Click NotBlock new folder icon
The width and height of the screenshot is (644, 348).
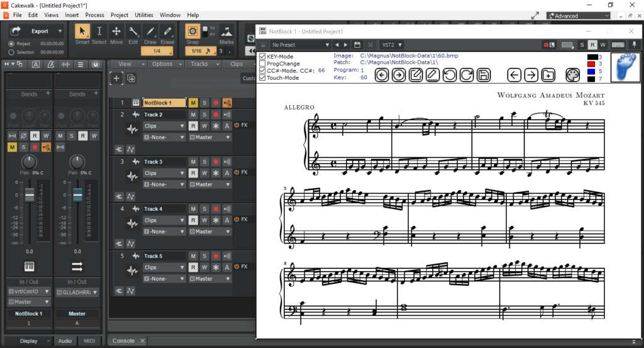point(548,75)
